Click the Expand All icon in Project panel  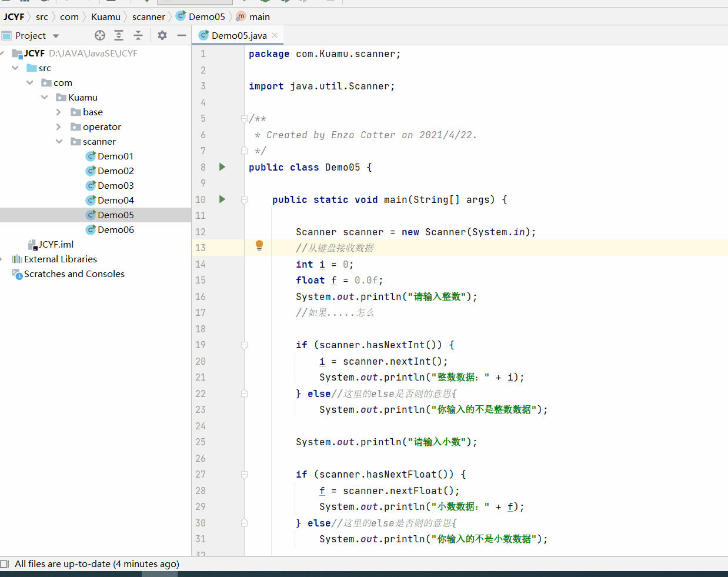pyautogui.click(x=119, y=35)
